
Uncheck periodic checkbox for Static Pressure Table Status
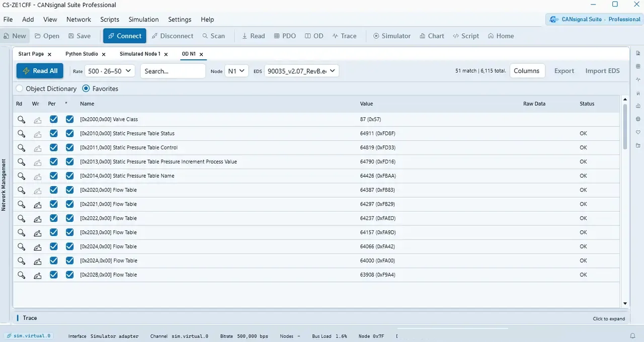pyautogui.click(x=53, y=134)
